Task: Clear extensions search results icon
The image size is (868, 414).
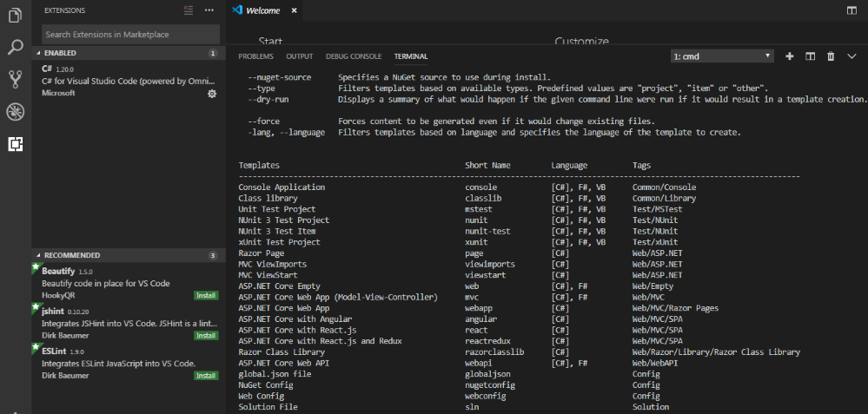Action: tap(189, 10)
